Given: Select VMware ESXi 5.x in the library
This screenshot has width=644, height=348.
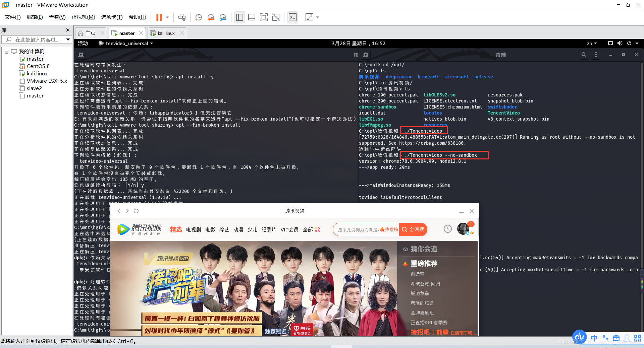Looking at the screenshot, I should [x=47, y=81].
